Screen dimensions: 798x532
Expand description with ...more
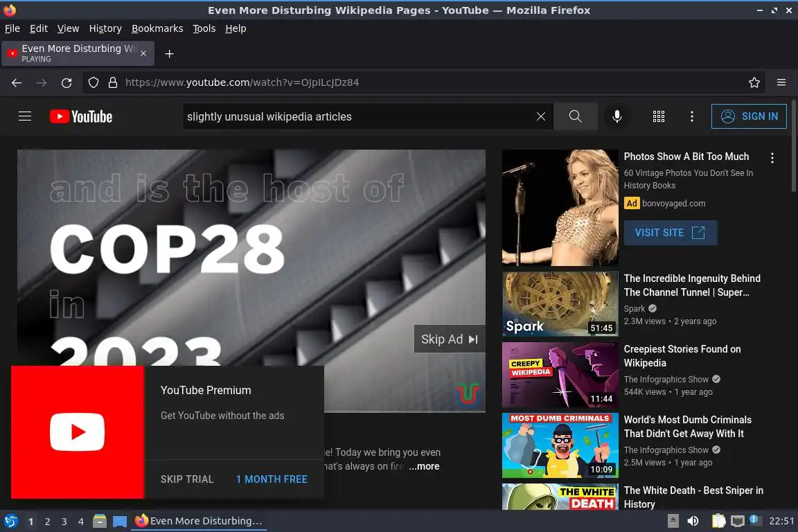click(424, 466)
